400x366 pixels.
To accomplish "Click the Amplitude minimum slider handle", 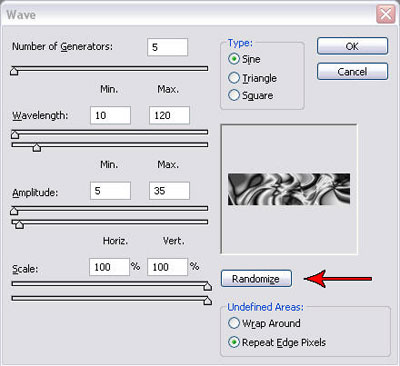I will click(x=14, y=211).
